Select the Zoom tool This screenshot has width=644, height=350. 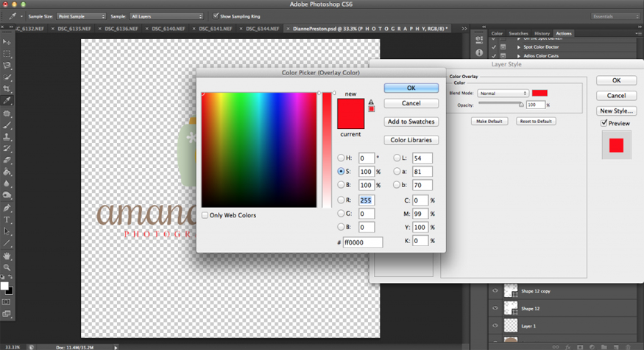tap(7, 267)
